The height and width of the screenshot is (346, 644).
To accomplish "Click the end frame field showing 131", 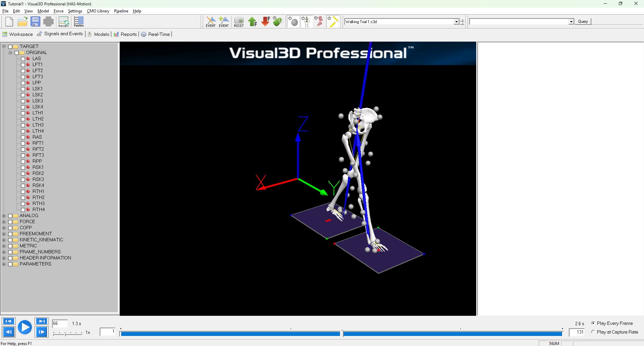I will click(x=577, y=332).
